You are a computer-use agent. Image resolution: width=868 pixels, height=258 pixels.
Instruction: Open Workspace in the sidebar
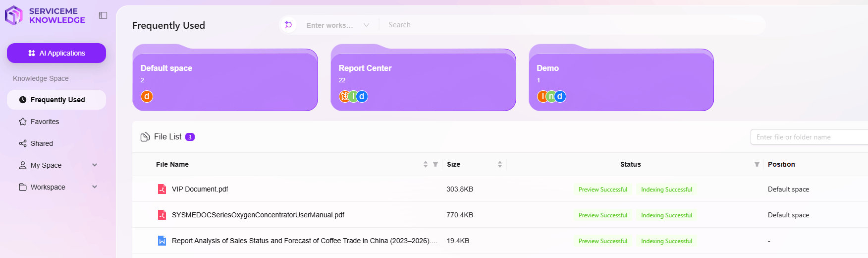pos(56,187)
